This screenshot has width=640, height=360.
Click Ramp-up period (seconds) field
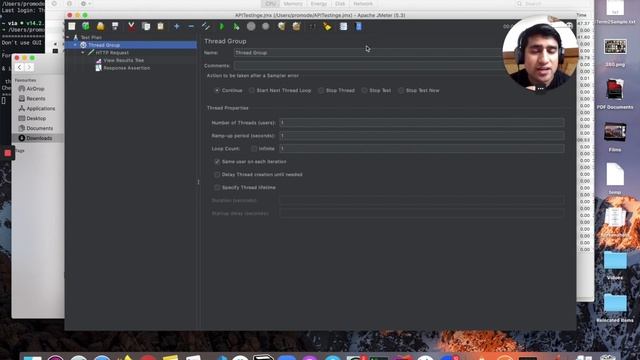click(422, 136)
